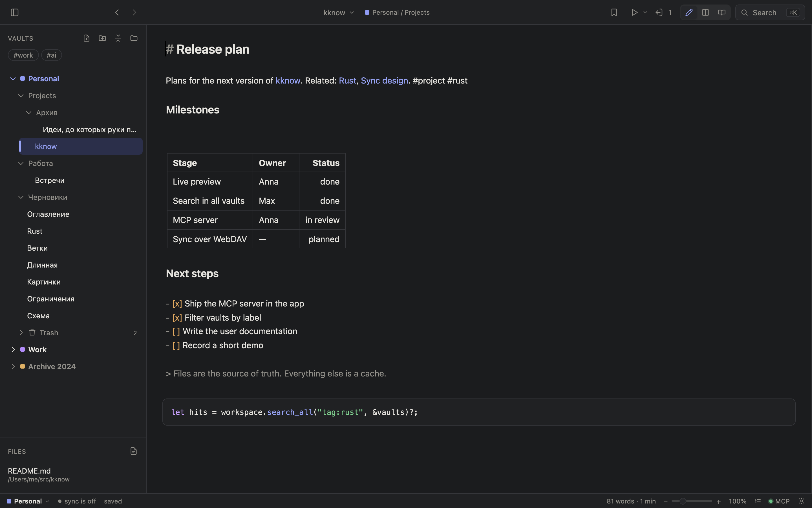Create a new folder in vaults
The height and width of the screenshot is (508, 812).
(102, 38)
